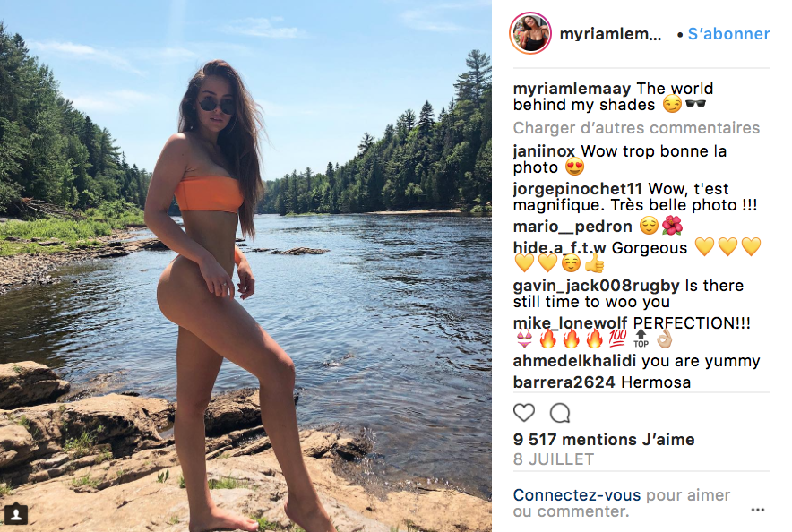
Task: Like the post with the heart icon
Action: click(x=524, y=413)
